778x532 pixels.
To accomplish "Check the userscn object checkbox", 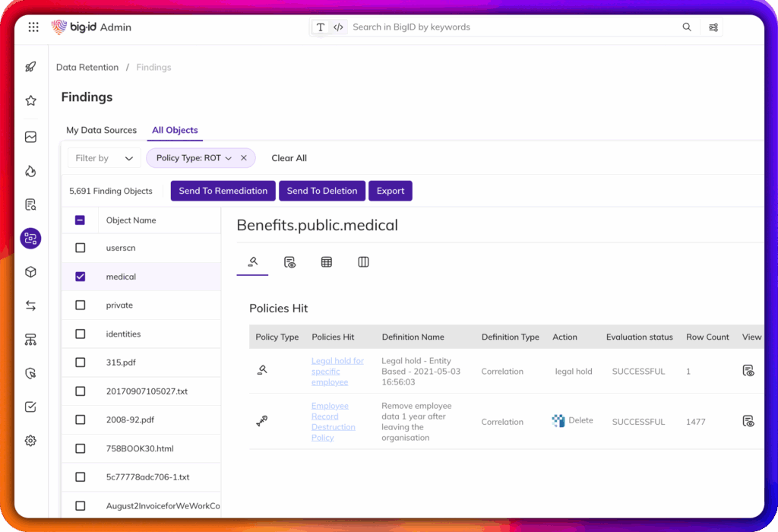I will tap(81, 248).
